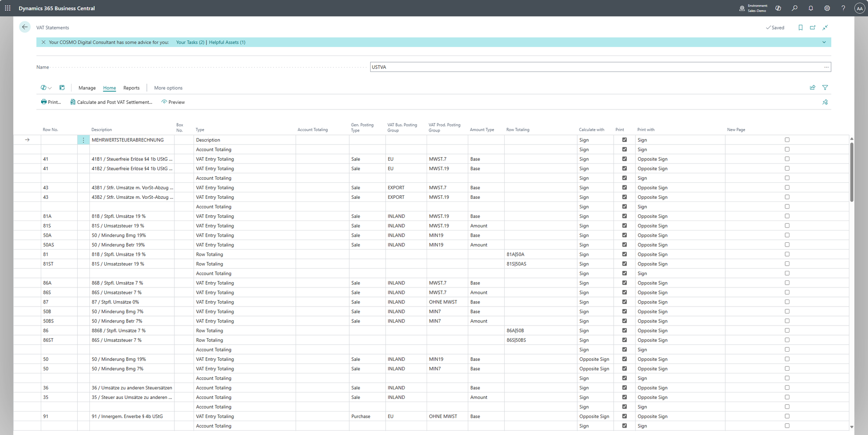Open the app launcher waffle icon

(x=8, y=8)
